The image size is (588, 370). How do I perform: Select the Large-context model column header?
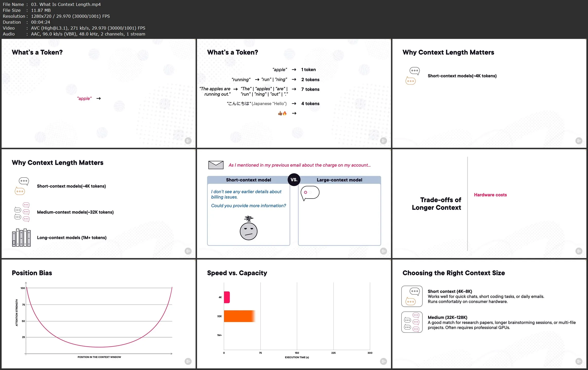pyautogui.click(x=339, y=180)
